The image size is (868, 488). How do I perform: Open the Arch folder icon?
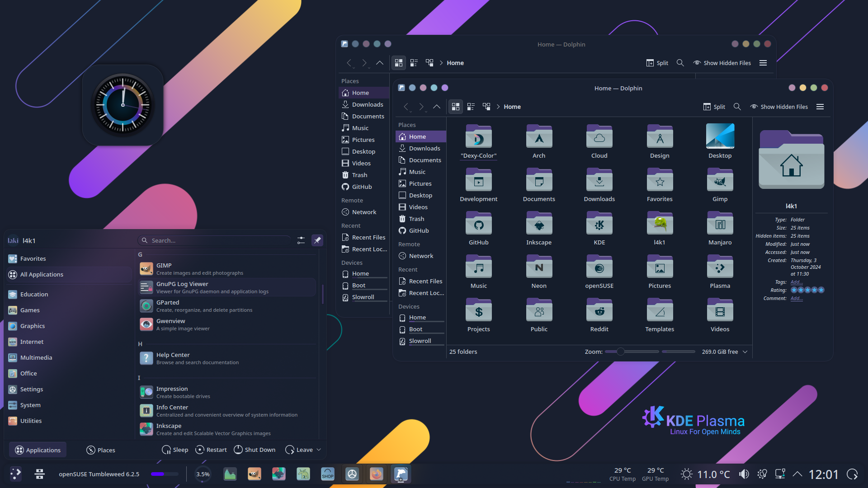pyautogui.click(x=539, y=136)
